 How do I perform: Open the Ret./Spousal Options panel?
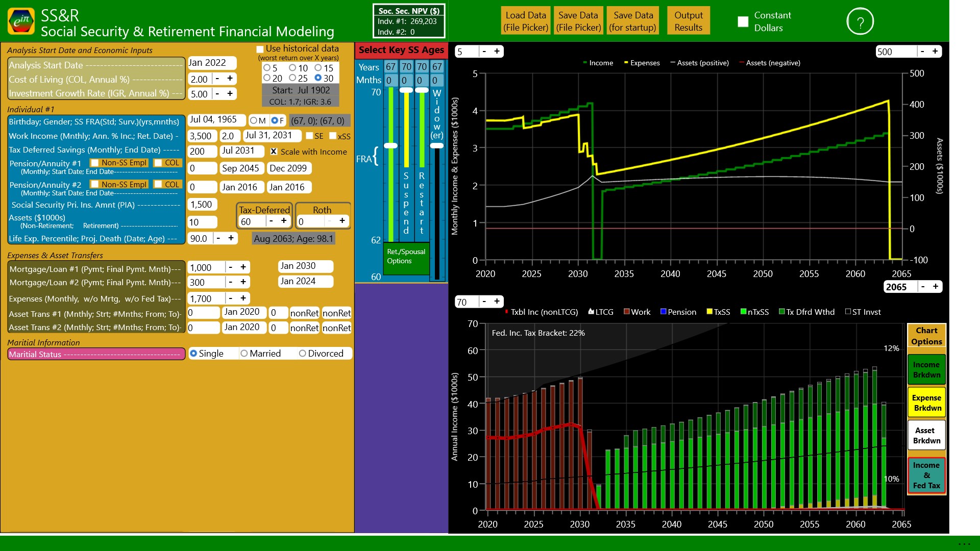coord(406,256)
